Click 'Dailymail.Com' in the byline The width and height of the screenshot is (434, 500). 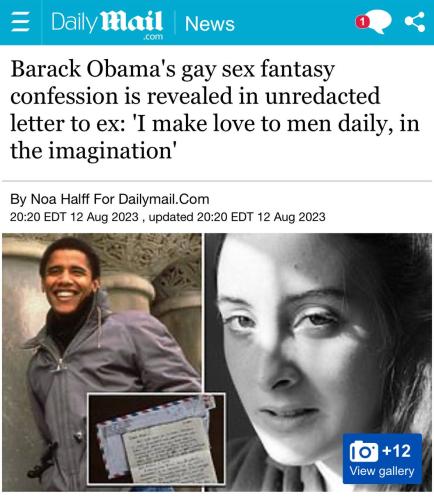pos(164,199)
